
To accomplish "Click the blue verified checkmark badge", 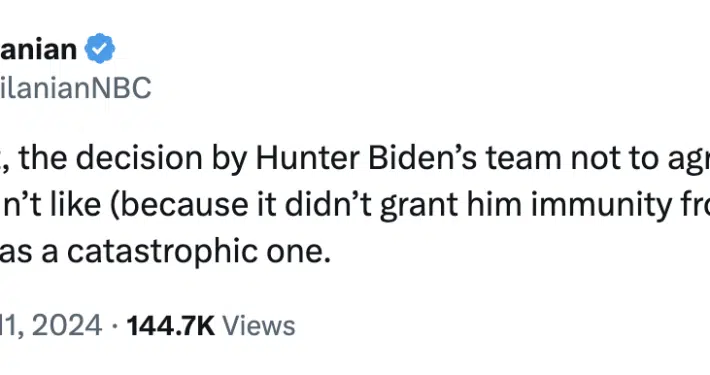I will click(x=100, y=48).
